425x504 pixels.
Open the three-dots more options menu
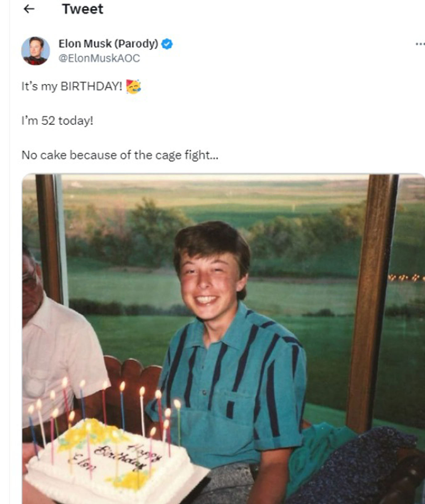[x=419, y=44]
